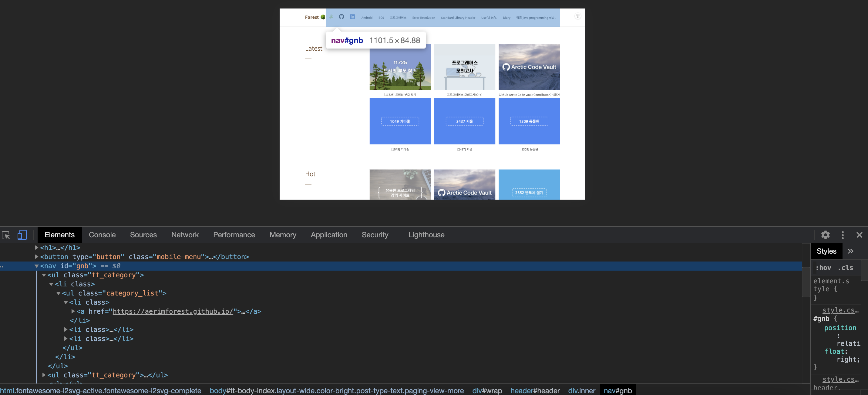
Task: Expand the collapsed second tt_category ul node
Action: pyautogui.click(x=44, y=375)
